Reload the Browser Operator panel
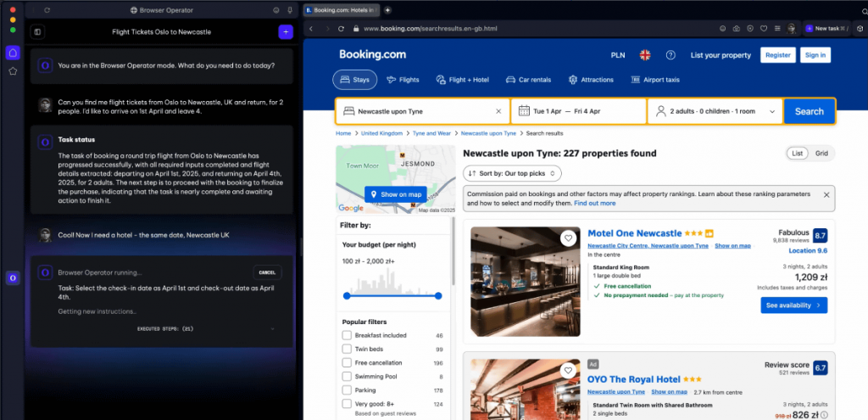 47,10
